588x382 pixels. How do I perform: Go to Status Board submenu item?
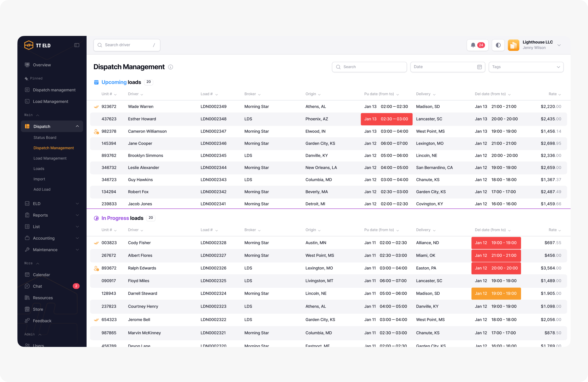tap(45, 138)
